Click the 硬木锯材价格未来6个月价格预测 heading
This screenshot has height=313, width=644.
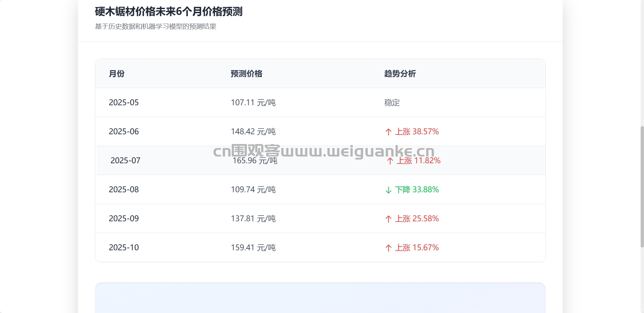click(x=168, y=12)
